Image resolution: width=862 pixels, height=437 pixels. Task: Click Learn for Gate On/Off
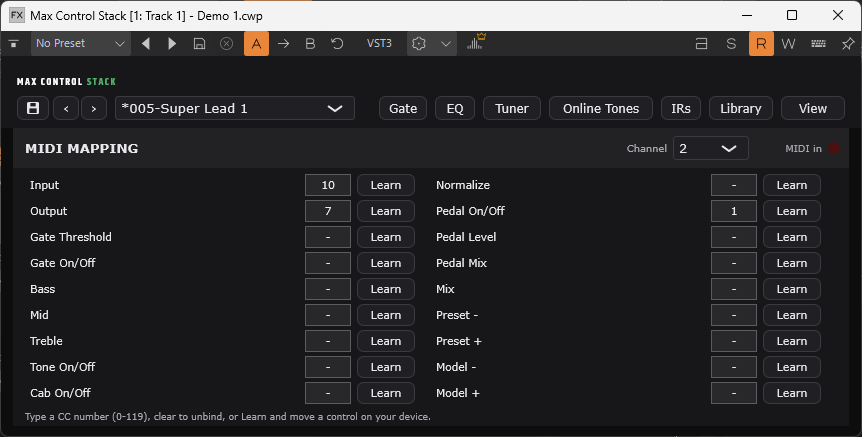(x=386, y=263)
